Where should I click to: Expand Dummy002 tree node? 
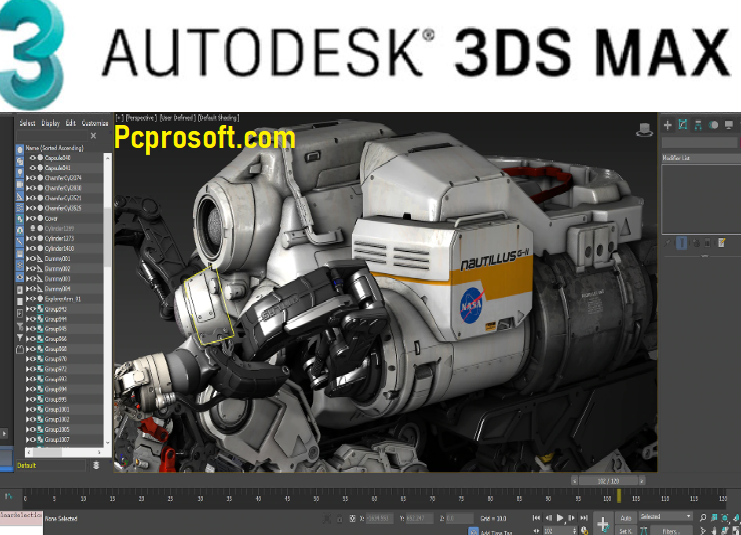coord(27,268)
